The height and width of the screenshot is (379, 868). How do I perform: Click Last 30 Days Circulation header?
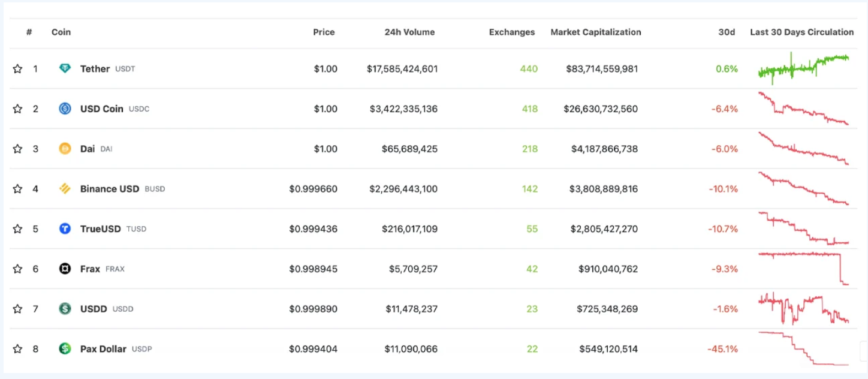tap(802, 32)
